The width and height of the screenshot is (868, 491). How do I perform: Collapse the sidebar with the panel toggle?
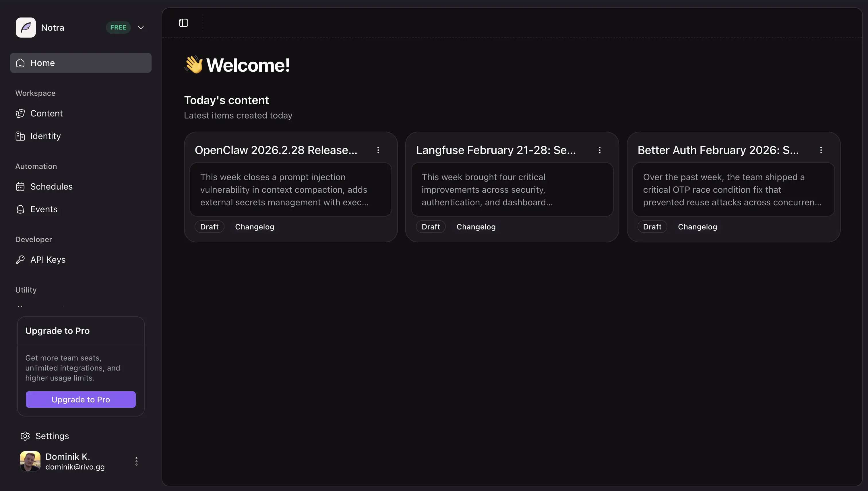click(x=183, y=23)
